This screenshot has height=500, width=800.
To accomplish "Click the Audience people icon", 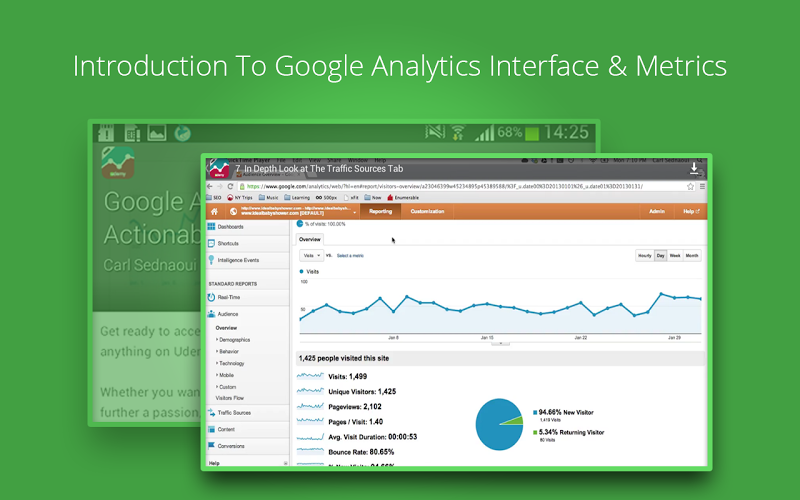I will [211, 314].
